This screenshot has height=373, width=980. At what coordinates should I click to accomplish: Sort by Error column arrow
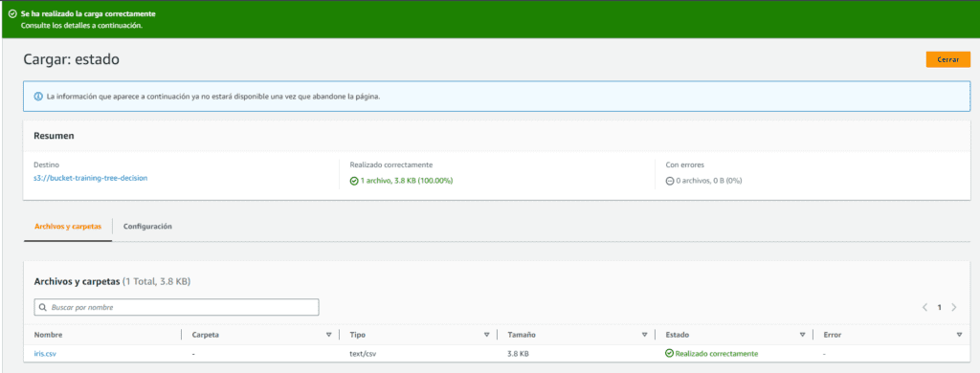(959, 335)
